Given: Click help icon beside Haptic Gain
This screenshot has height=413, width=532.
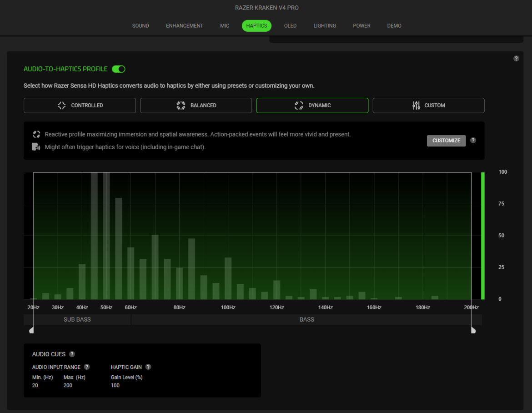Looking at the screenshot, I should [148, 367].
